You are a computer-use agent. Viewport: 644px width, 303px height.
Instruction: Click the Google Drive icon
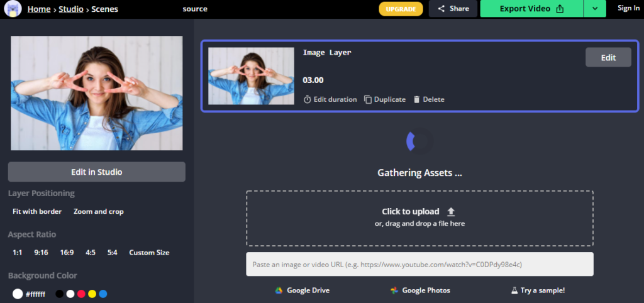pyautogui.click(x=279, y=290)
